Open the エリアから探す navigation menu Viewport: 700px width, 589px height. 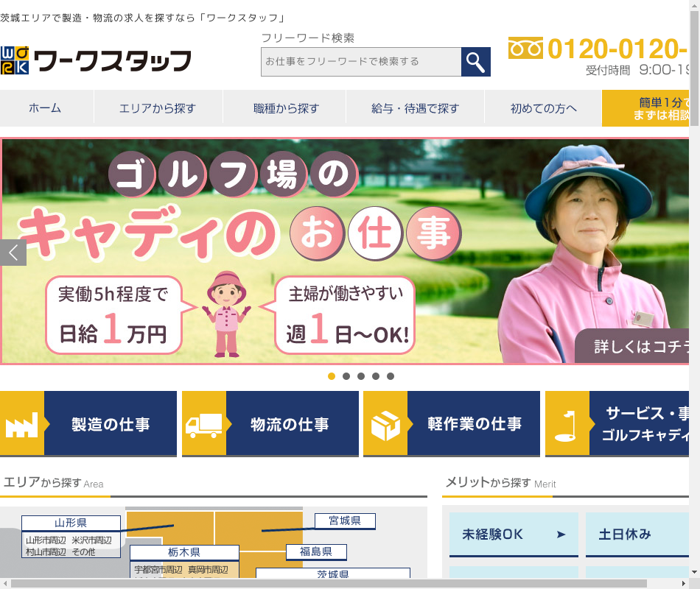158,108
